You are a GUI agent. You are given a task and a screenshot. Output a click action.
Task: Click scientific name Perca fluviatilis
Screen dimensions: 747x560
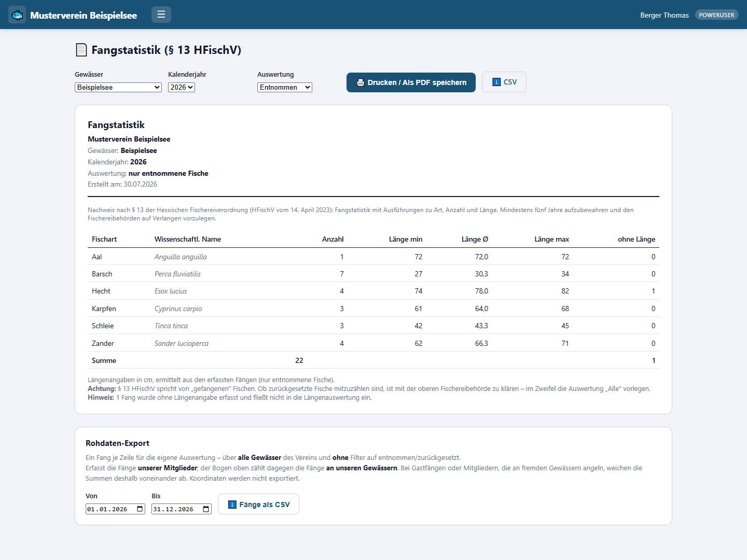click(177, 274)
